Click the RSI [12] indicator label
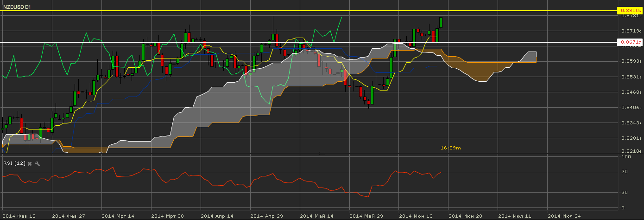This screenshot has width=644, height=220. [13, 163]
